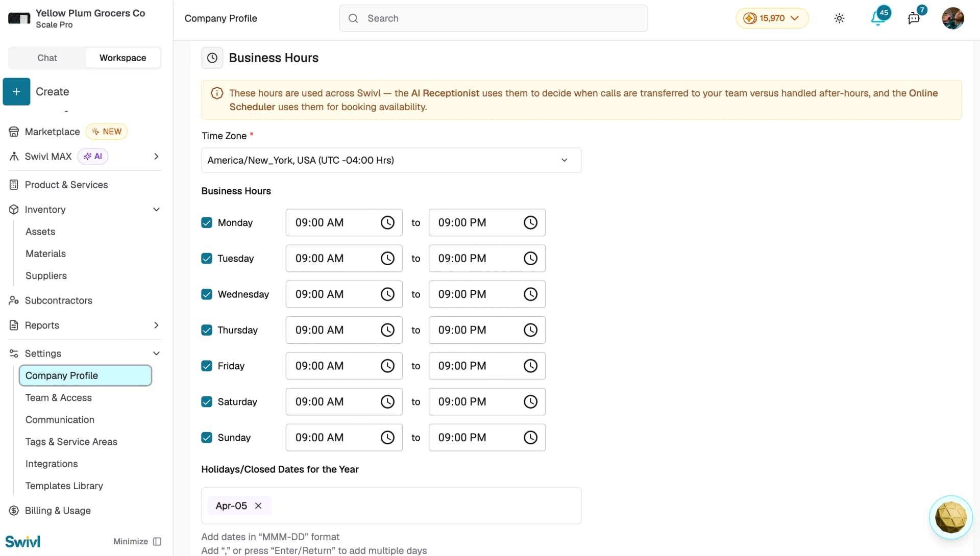Open Marketplace in the sidebar
The image size is (980, 556).
coord(52,132)
